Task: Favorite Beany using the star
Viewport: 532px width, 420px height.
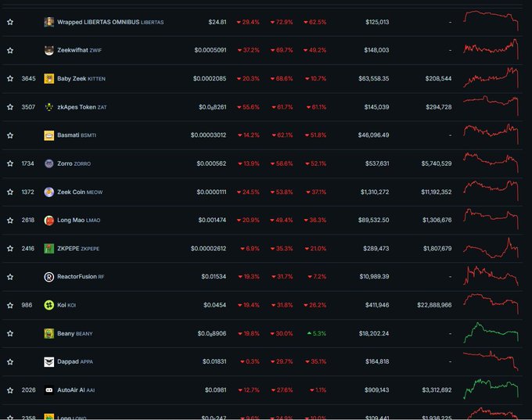Action: [10, 333]
